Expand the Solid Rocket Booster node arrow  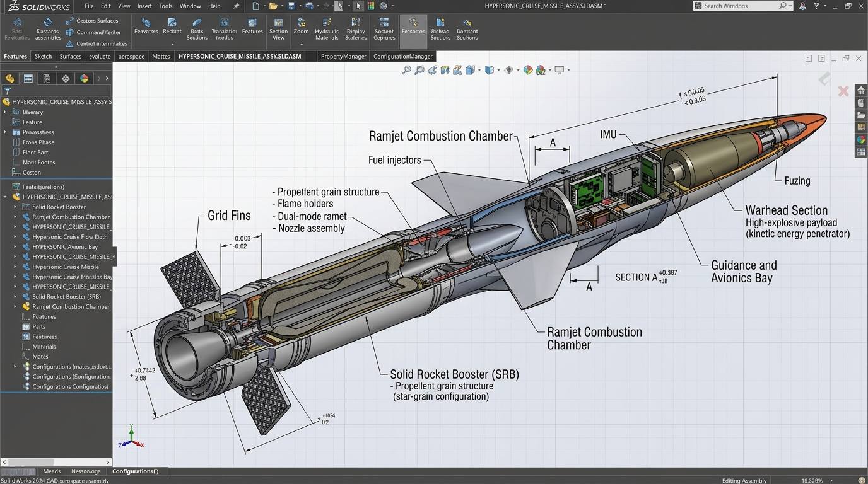(15, 207)
